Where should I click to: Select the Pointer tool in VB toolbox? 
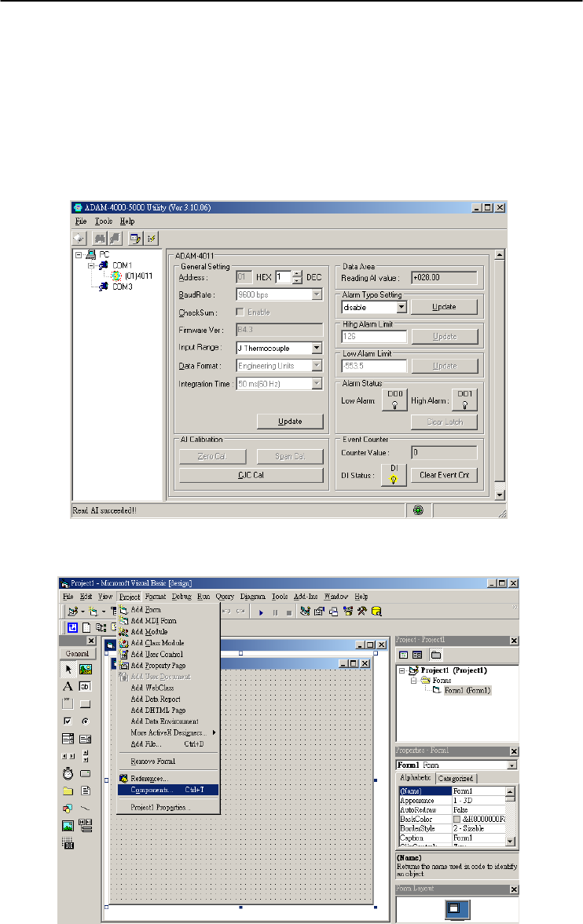(68, 670)
